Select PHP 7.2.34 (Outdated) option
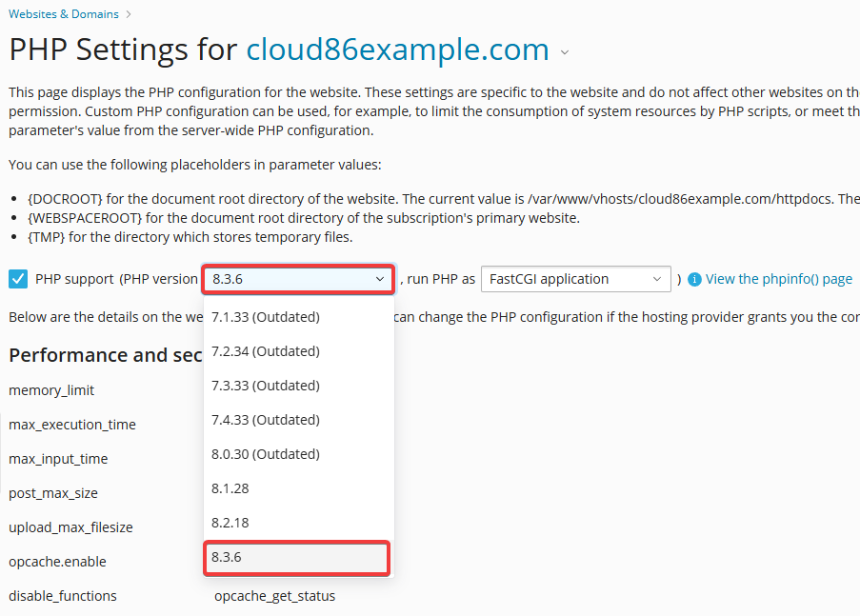This screenshot has height=616, width=860. (x=298, y=351)
